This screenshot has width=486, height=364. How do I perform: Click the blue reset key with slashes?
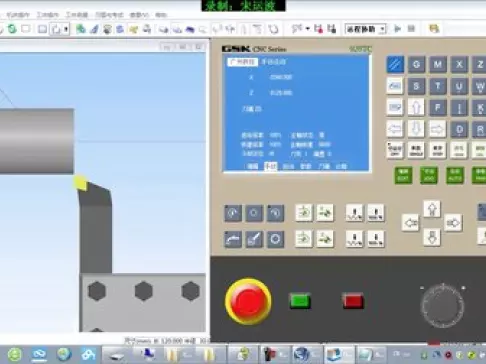point(395,64)
